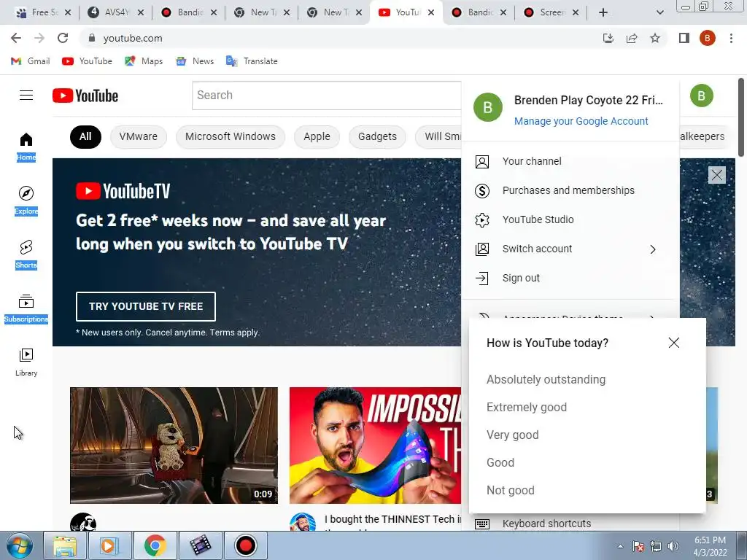The width and height of the screenshot is (747, 560).
Task: Open Purchases and memberships
Action: [x=570, y=190]
